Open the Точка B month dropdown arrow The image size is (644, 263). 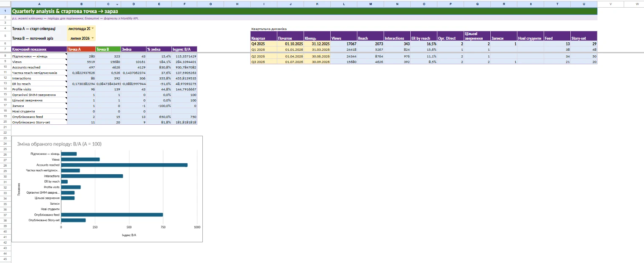[93, 38]
